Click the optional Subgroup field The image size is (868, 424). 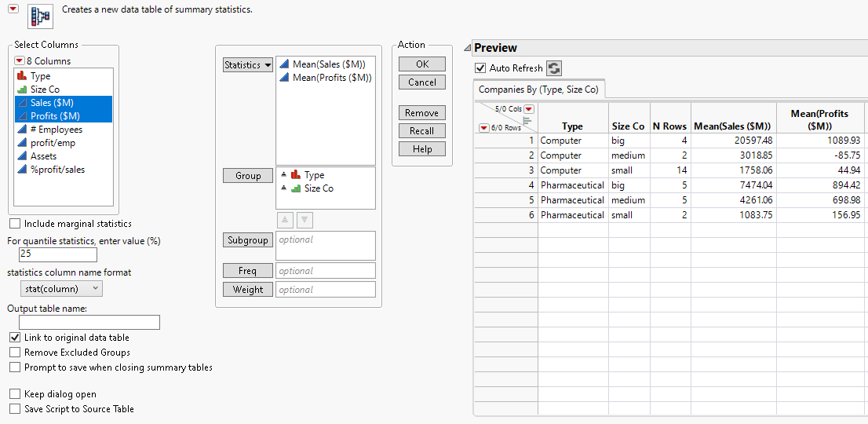[x=326, y=246]
